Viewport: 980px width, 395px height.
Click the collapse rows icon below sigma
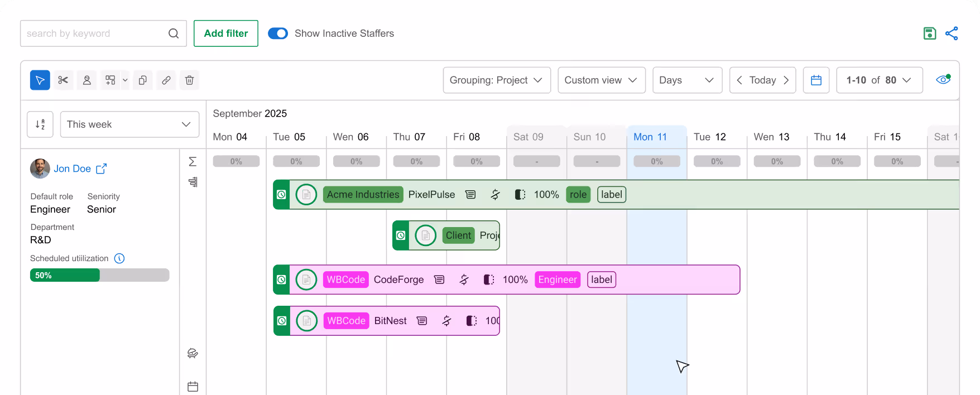click(193, 182)
